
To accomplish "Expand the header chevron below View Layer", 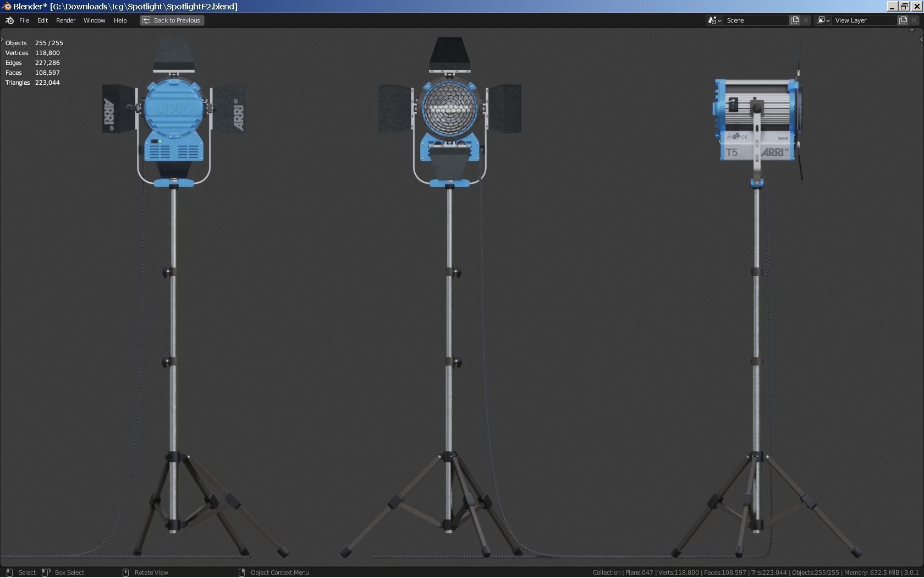I will pyautogui.click(x=911, y=30).
